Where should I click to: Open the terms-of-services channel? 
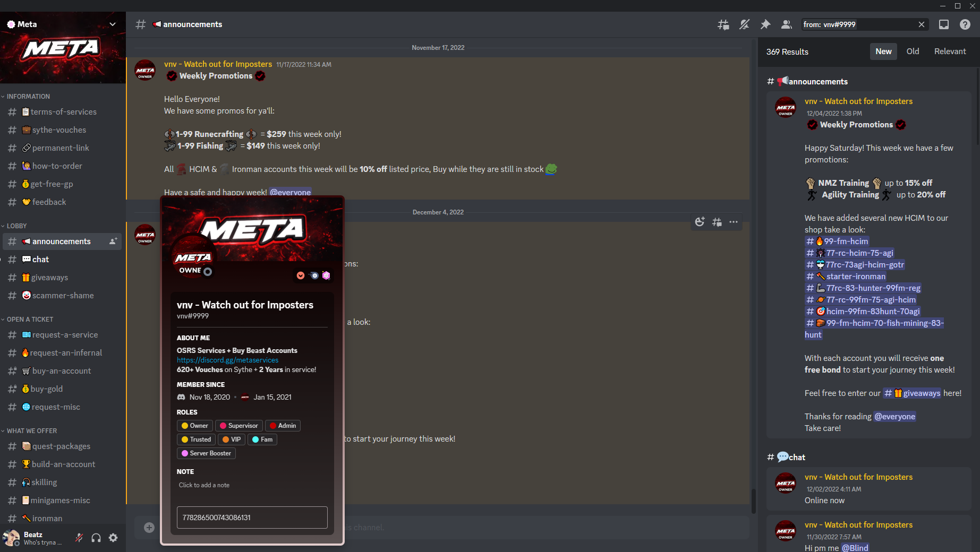click(63, 112)
